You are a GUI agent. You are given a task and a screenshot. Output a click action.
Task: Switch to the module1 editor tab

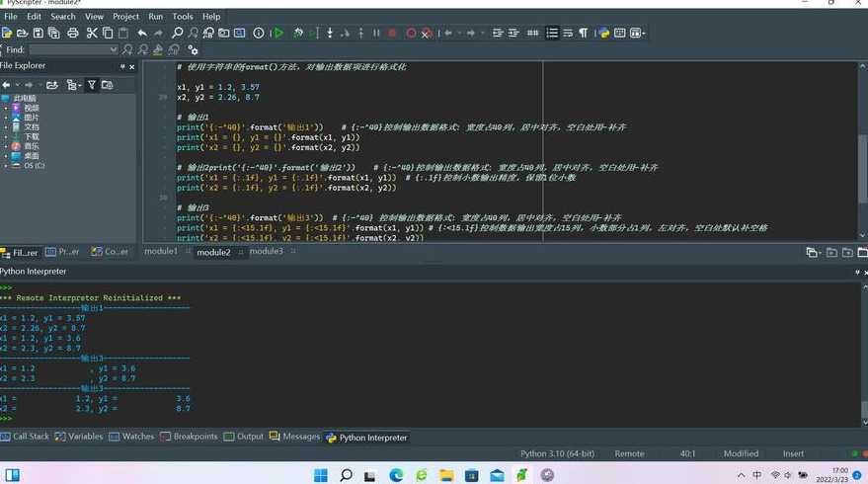[161, 252]
